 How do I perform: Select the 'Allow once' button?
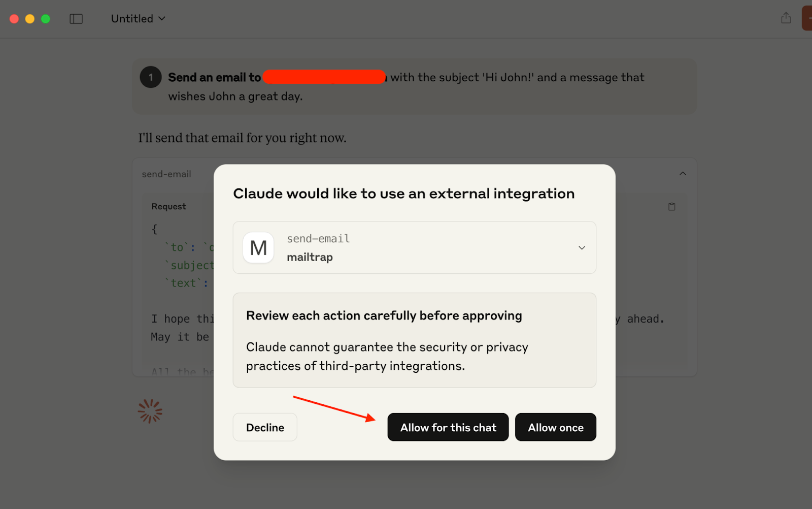tap(555, 427)
